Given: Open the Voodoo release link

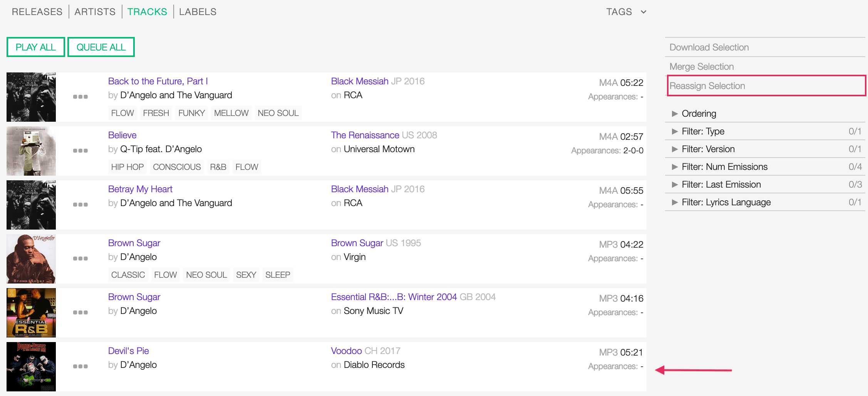Looking at the screenshot, I should pos(346,351).
